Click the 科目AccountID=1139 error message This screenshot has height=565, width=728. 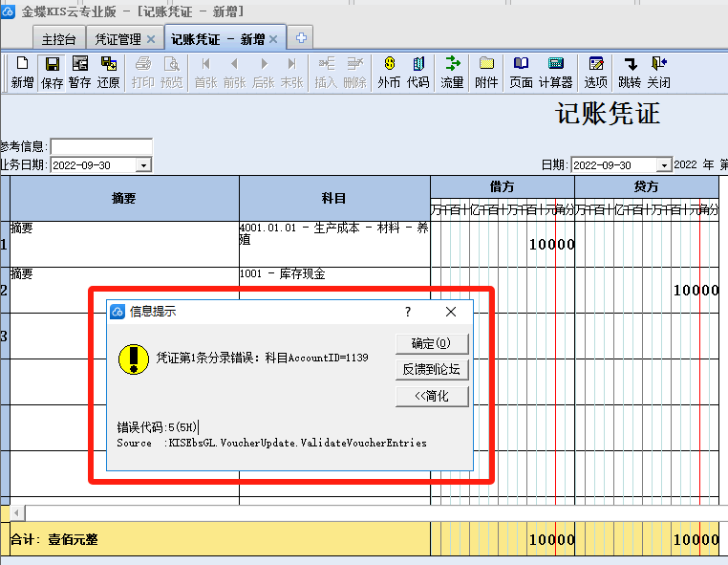pos(263,358)
